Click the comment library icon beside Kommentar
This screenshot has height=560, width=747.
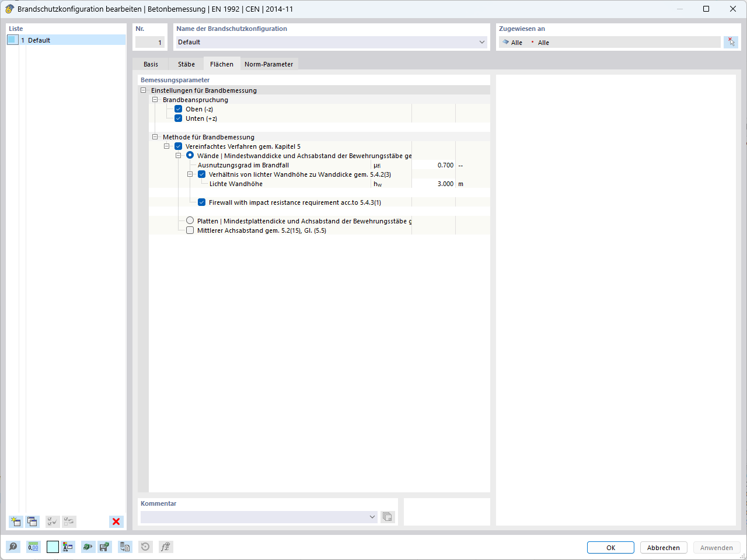[x=388, y=517]
